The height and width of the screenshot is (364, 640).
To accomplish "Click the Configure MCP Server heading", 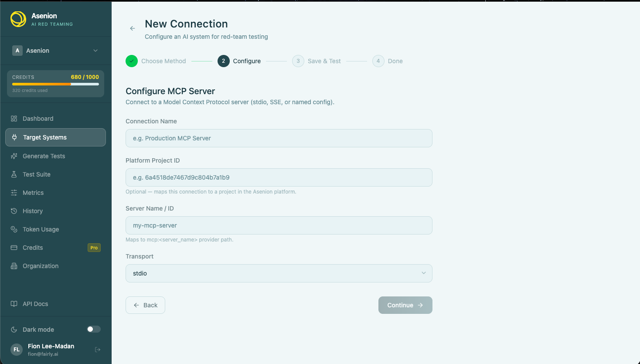I will [170, 91].
